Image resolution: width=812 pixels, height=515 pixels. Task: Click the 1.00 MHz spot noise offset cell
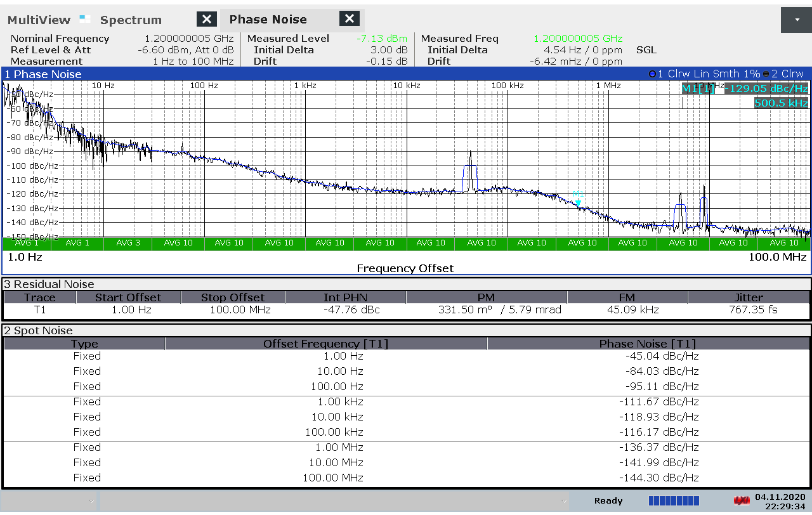[339, 447]
